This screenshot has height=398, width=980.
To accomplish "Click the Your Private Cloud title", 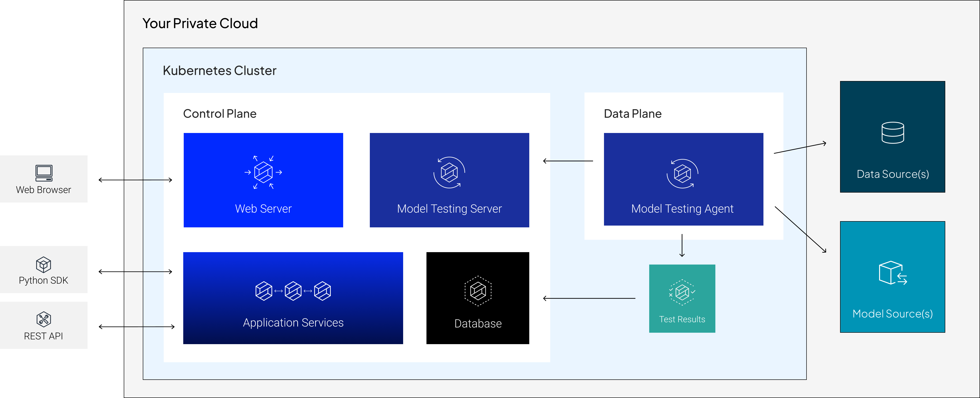I will tap(200, 23).
